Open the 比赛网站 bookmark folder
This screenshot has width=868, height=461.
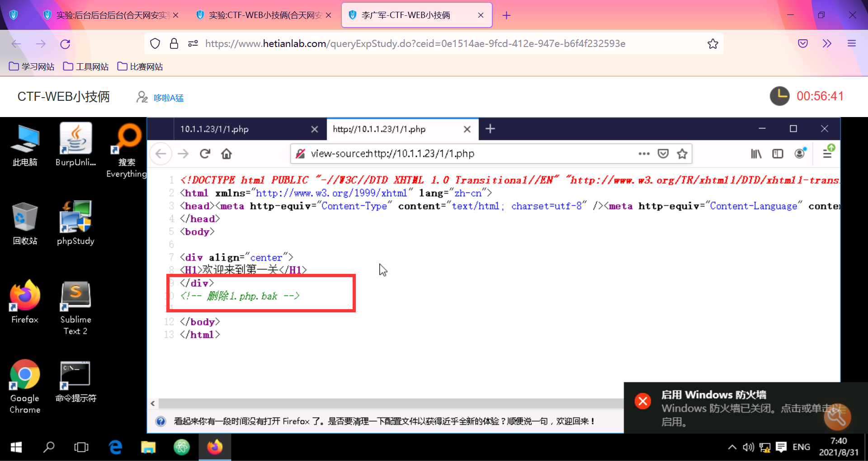click(x=140, y=67)
